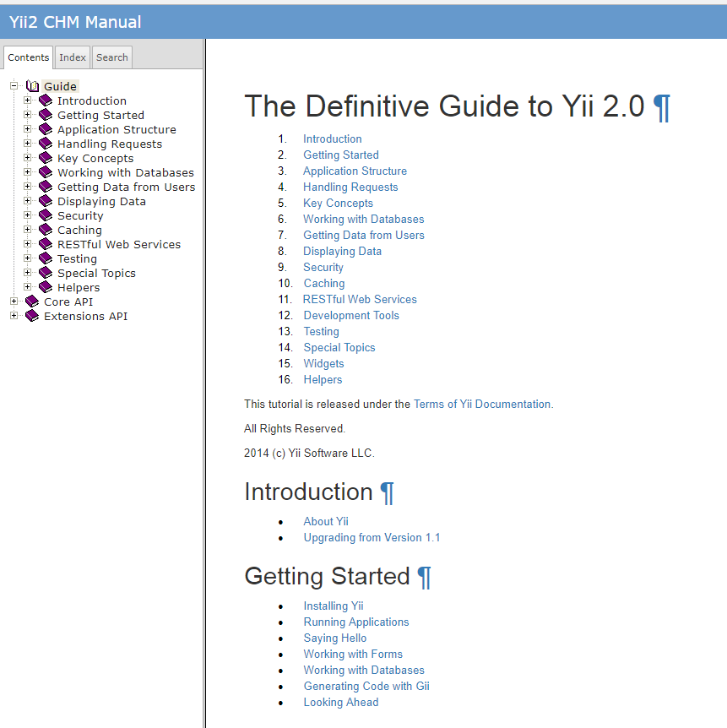Viewport: 727px width, 728px height.
Task: Open Generating Code with Gii link
Action: pyautogui.click(x=366, y=686)
